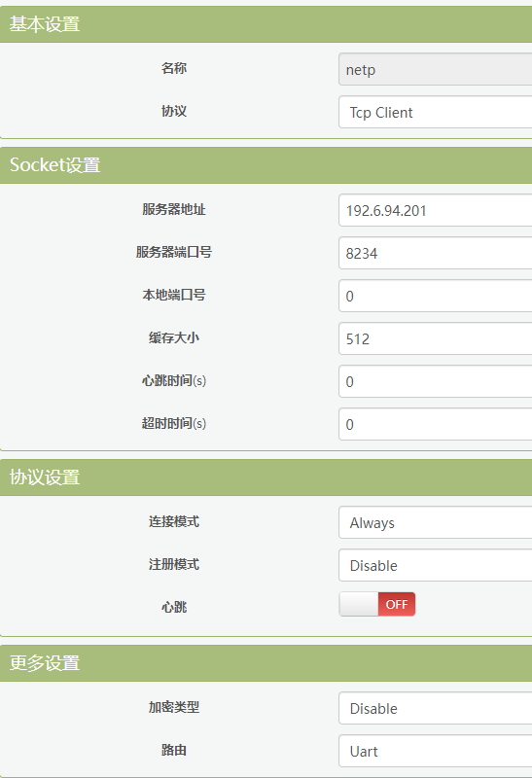Image resolution: width=532 pixels, height=778 pixels.
Task: Click the 连接模式 label
Action: coord(174,521)
